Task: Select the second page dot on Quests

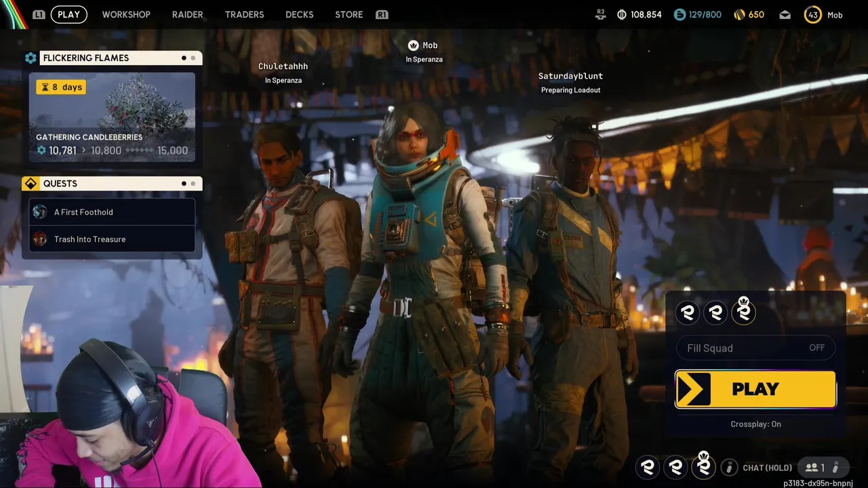Action: click(193, 184)
